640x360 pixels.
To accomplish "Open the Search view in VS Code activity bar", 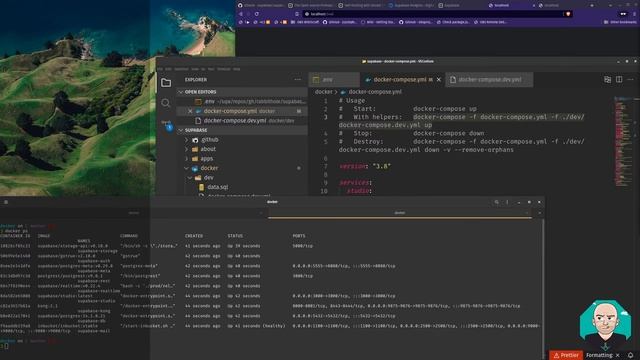I will pos(165,103).
